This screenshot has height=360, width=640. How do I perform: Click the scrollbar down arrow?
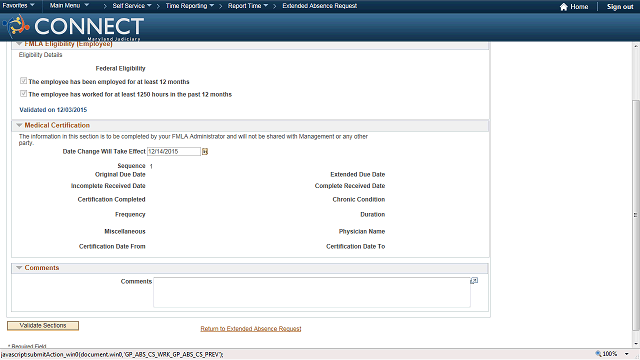(636, 344)
